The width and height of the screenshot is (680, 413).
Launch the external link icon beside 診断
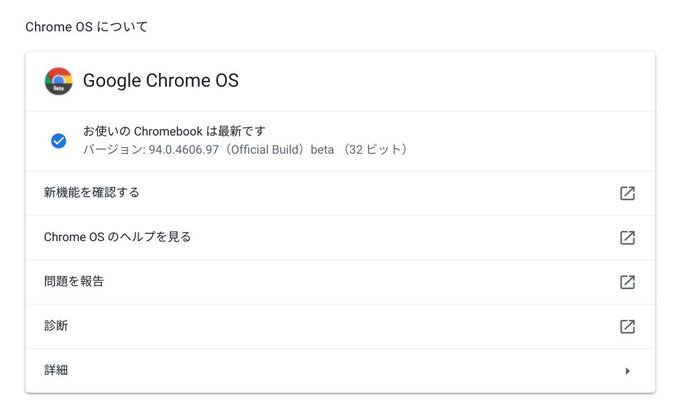[627, 326]
